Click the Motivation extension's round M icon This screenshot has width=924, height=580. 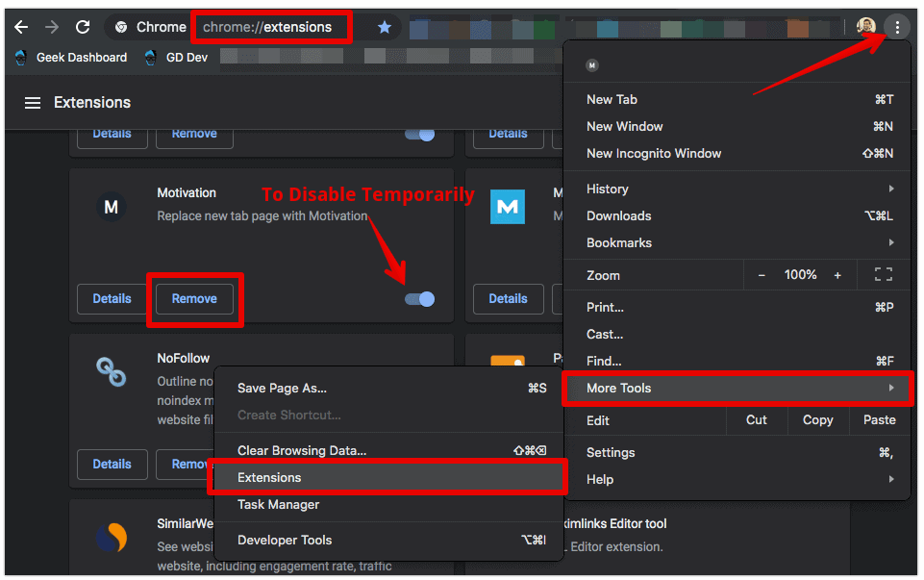(x=111, y=207)
